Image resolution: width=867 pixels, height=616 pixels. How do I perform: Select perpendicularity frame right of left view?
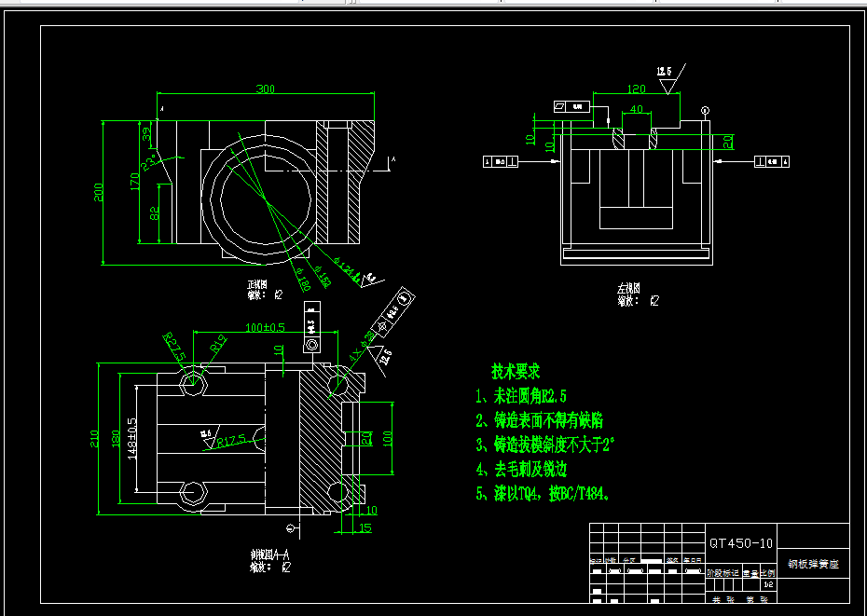coord(772,161)
